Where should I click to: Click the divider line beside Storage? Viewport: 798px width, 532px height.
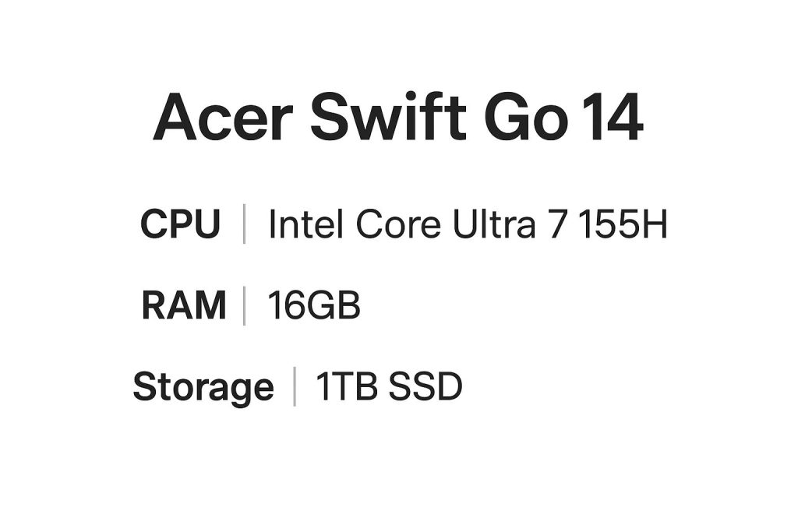pyautogui.click(x=295, y=386)
